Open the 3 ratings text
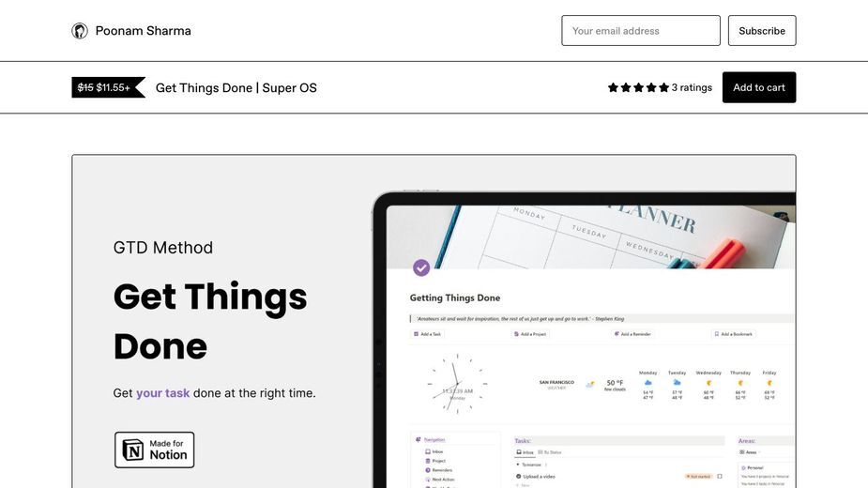Screen dimensions: 868x488 coord(692,87)
